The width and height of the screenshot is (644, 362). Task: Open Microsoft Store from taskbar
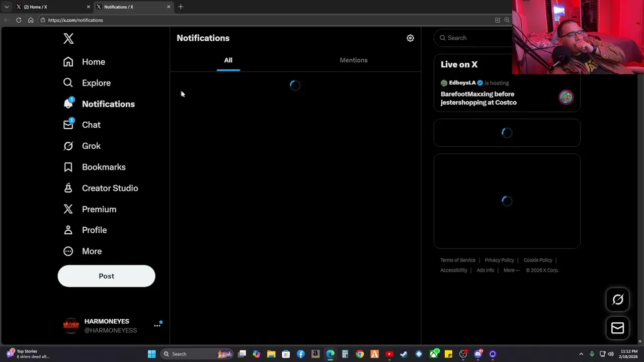tap(286, 354)
